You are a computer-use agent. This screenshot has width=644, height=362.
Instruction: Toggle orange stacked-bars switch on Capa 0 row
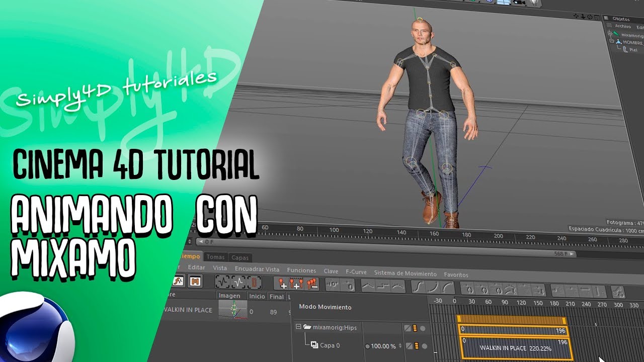(416, 346)
